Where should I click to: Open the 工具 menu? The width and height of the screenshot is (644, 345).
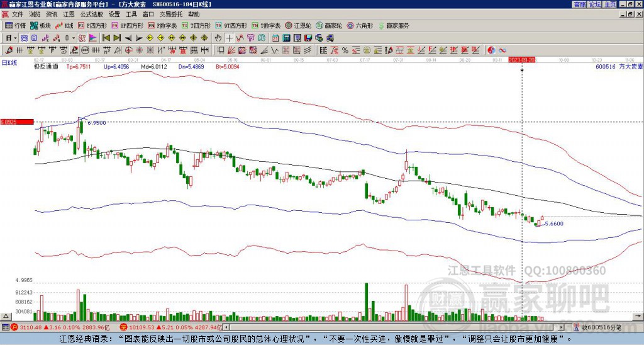coord(131,14)
